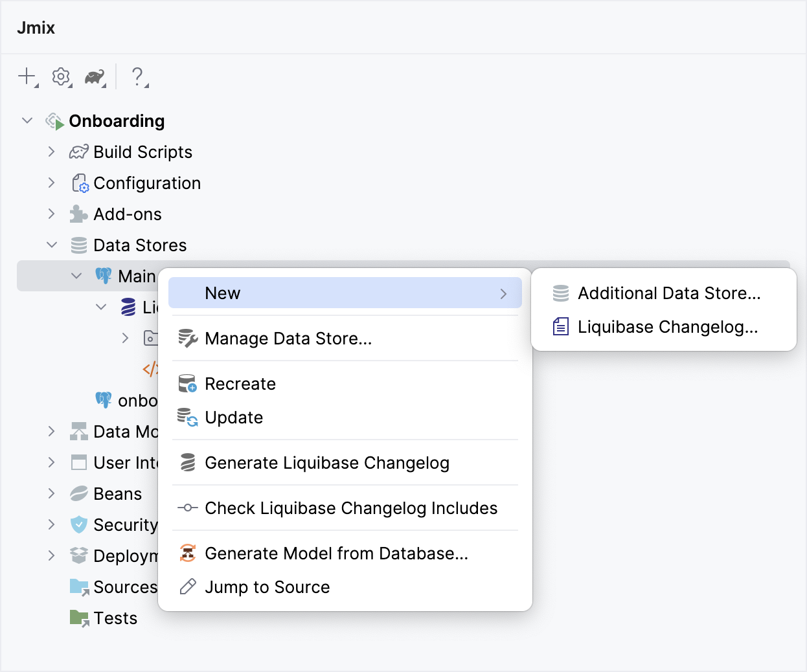Click the Manage Data Store wrench icon
807x672 pixels.
point(188,339)
